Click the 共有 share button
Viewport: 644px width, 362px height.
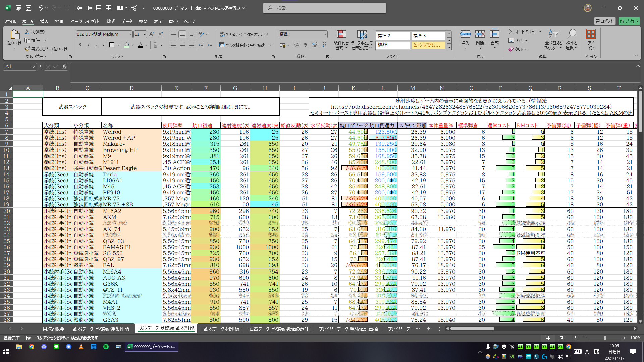(x=629, y=21)
